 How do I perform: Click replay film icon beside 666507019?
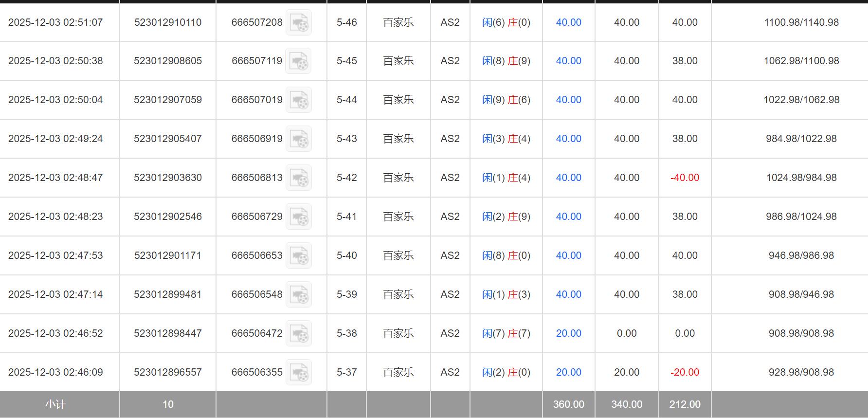[x=298, y=100]
